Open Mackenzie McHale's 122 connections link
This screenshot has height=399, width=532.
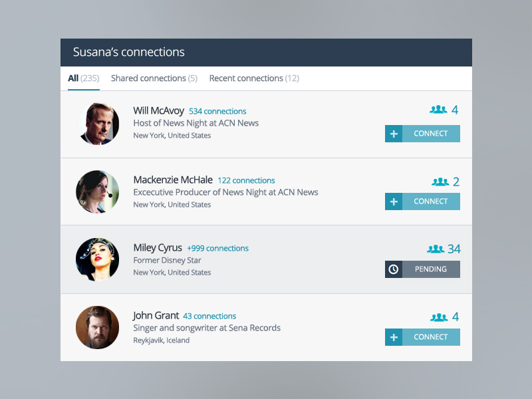click(246, 180)
